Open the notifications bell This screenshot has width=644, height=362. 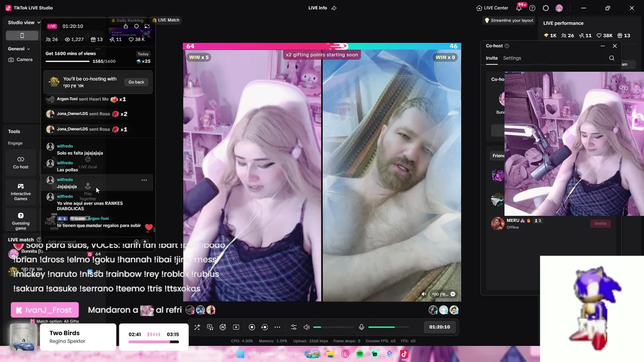[x=519, y=8]
